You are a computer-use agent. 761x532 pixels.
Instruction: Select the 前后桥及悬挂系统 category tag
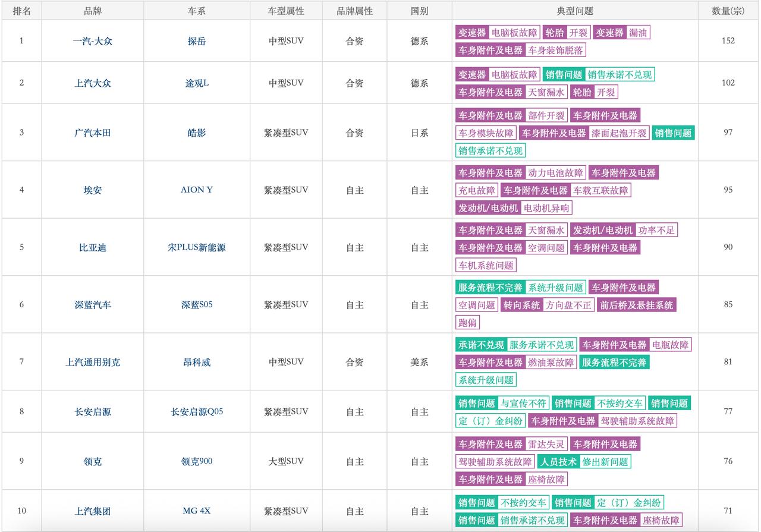[x=637, y=306]
